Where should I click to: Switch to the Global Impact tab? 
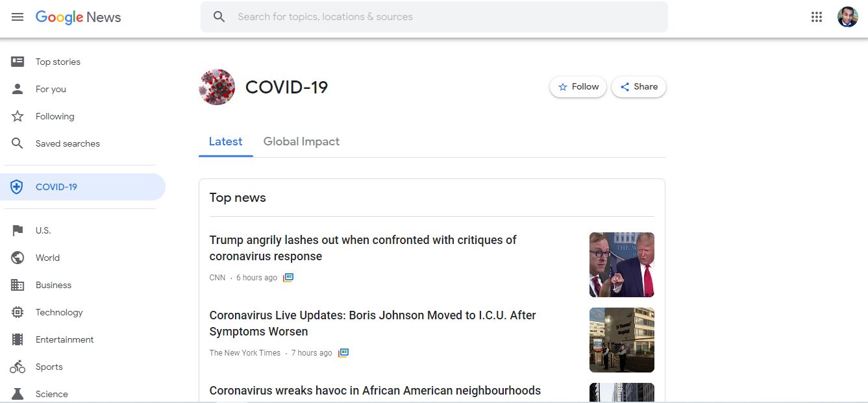(301, 141)
